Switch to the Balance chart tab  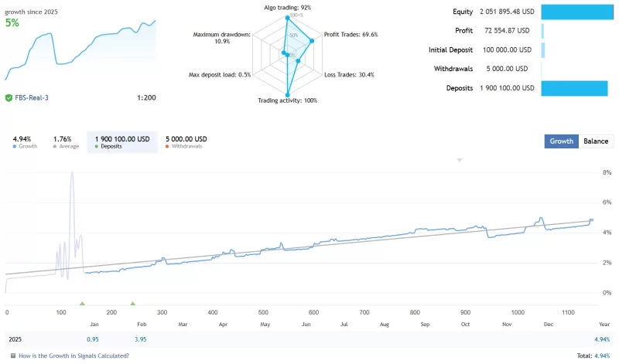(595, 141)
